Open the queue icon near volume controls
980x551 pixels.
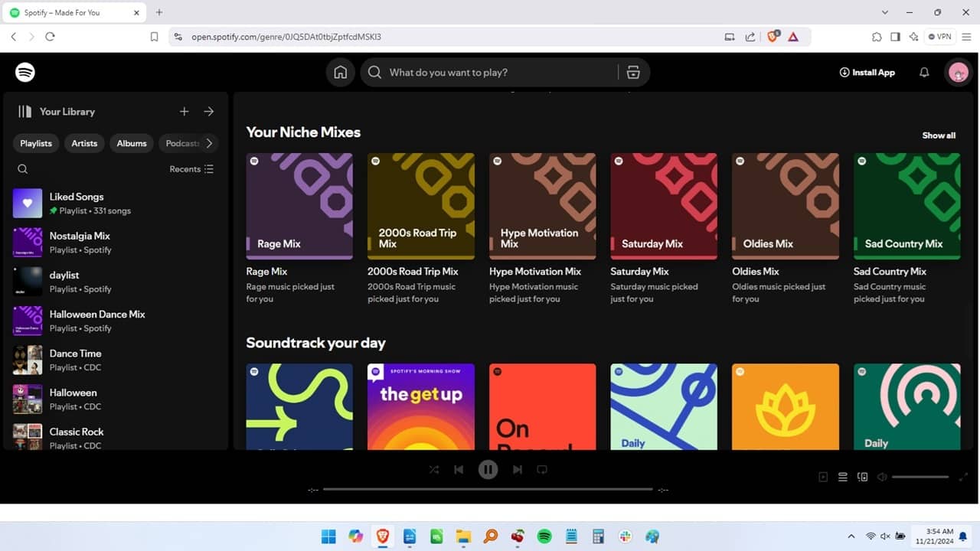(843, 476)
